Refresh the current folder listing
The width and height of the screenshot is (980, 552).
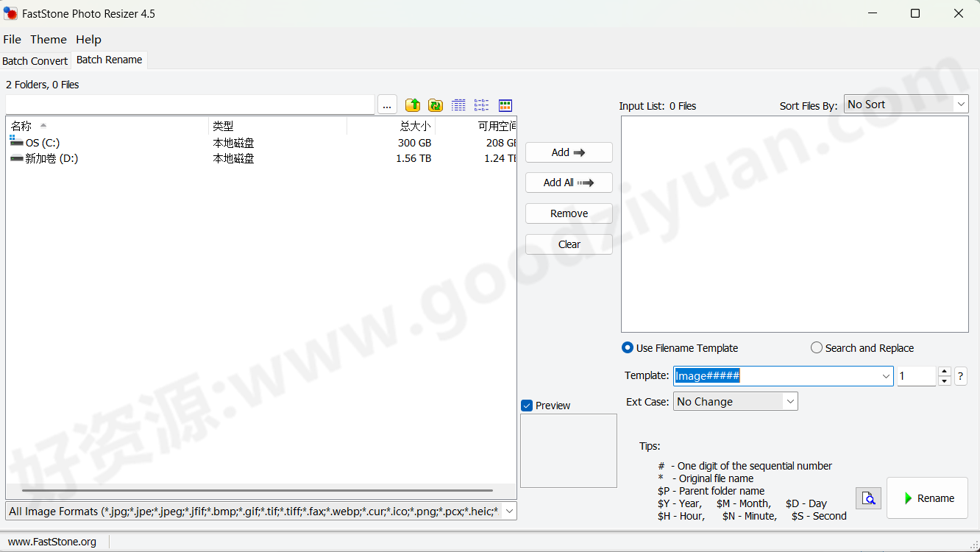pyautogui.click(x=436, y=105)
